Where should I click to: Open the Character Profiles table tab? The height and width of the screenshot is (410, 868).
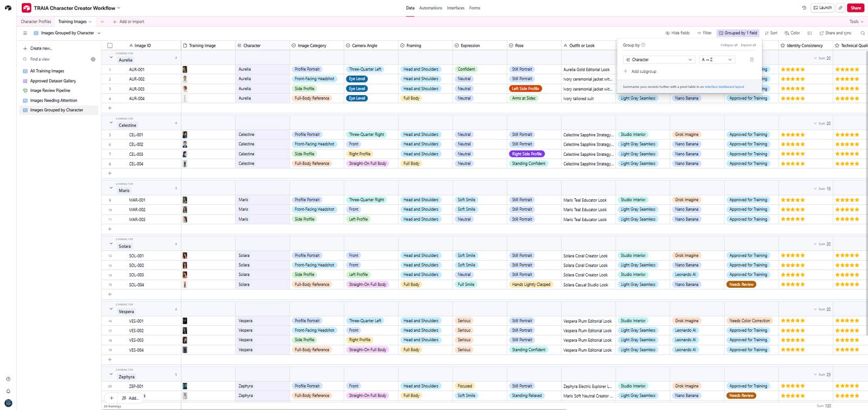[x=36, y=22]
